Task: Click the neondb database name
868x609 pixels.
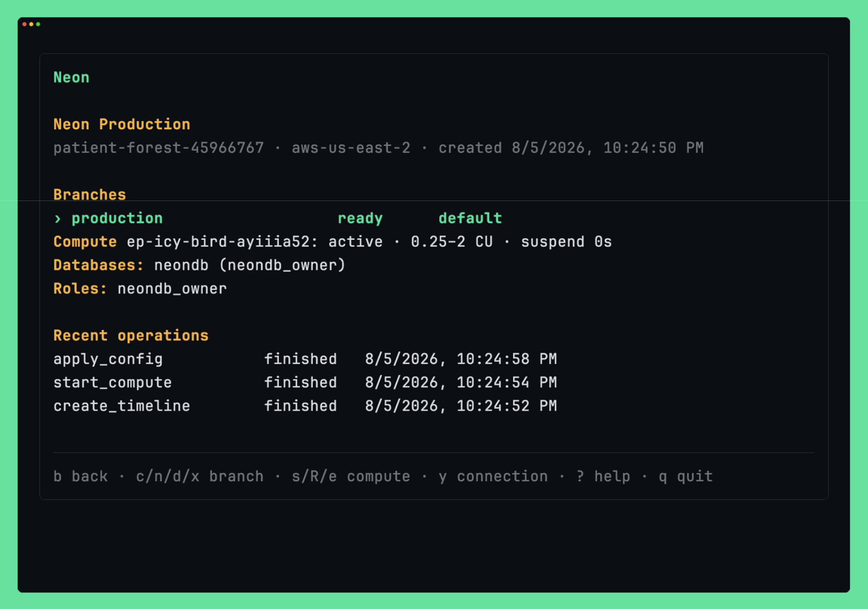Action: pyautogui.click(x=181, y=265)
